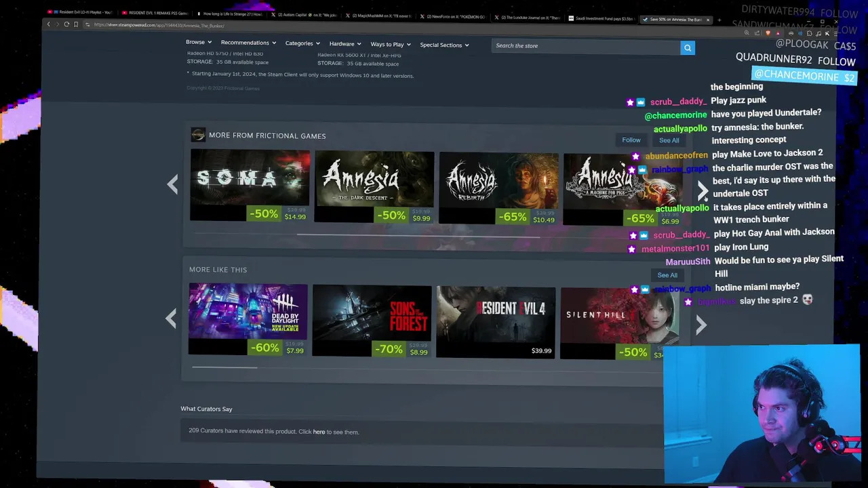Viewport: 868px width, 488px height.
Task: Expand Special Sections menu
Action: (x=444, y=45)
